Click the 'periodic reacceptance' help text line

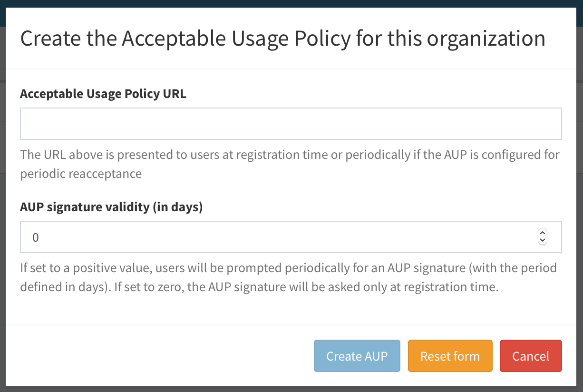point(81,174)
